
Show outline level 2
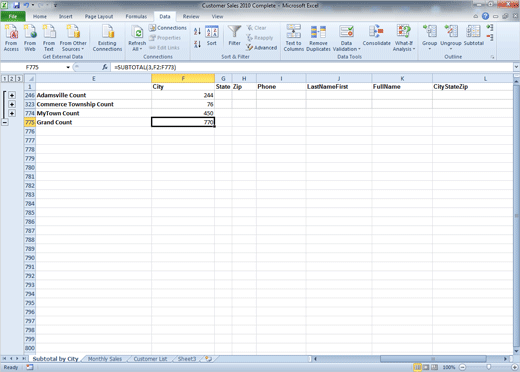(12, 79)
